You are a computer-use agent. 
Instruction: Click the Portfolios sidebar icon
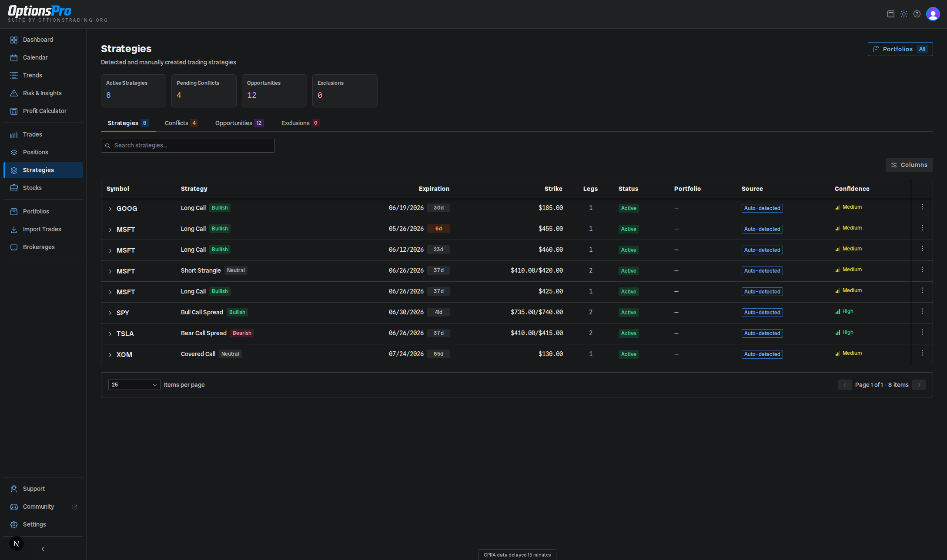click(x=14, y=212)
